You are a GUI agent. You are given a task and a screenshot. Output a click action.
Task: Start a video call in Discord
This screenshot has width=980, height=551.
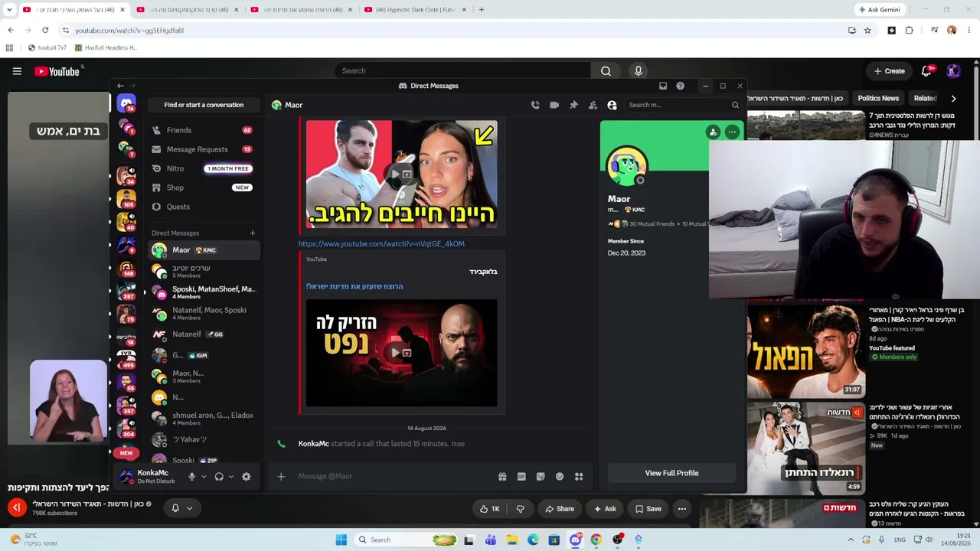[x=554, y=105]
